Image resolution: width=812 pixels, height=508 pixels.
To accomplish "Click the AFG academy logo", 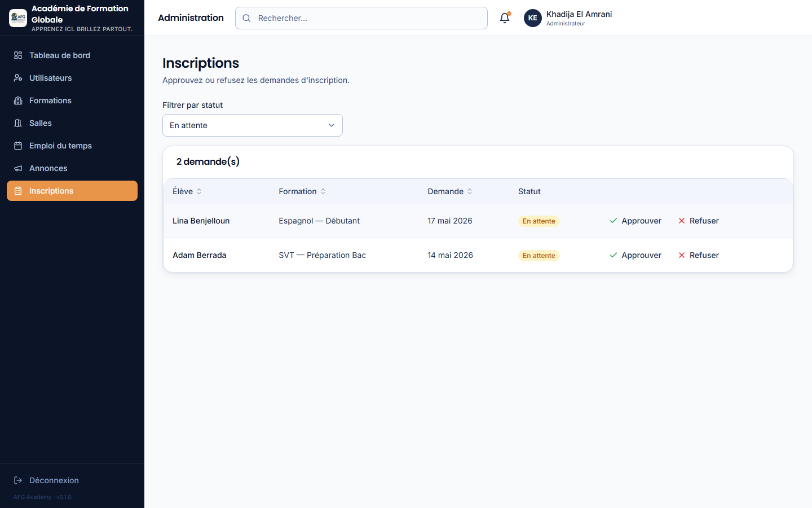I will [18, 18].
